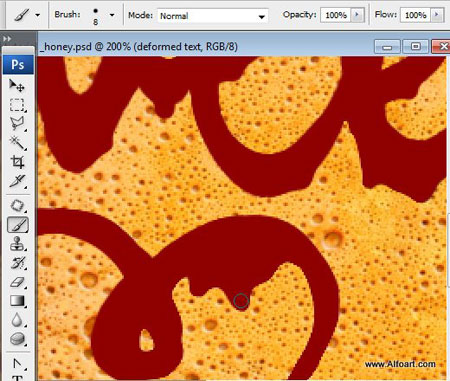Click the Opacity 100% input field
450x381 pixels.
coord(336,15)
